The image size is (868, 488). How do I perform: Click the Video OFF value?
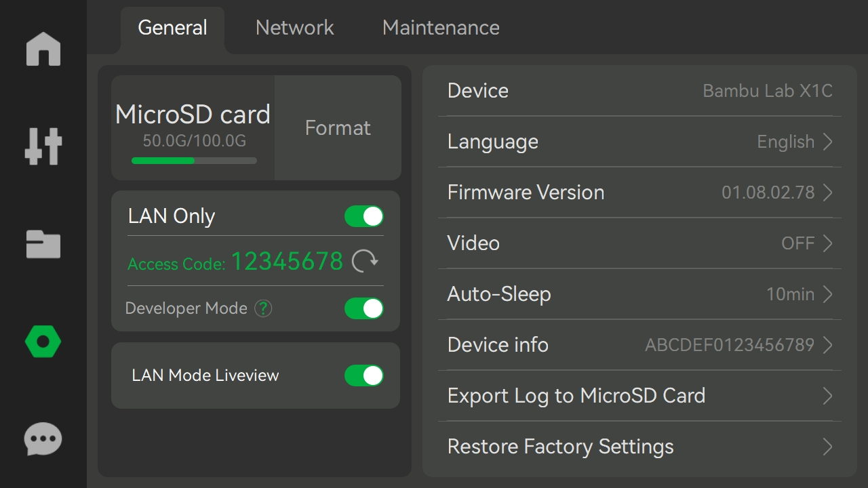coord(798,243)
